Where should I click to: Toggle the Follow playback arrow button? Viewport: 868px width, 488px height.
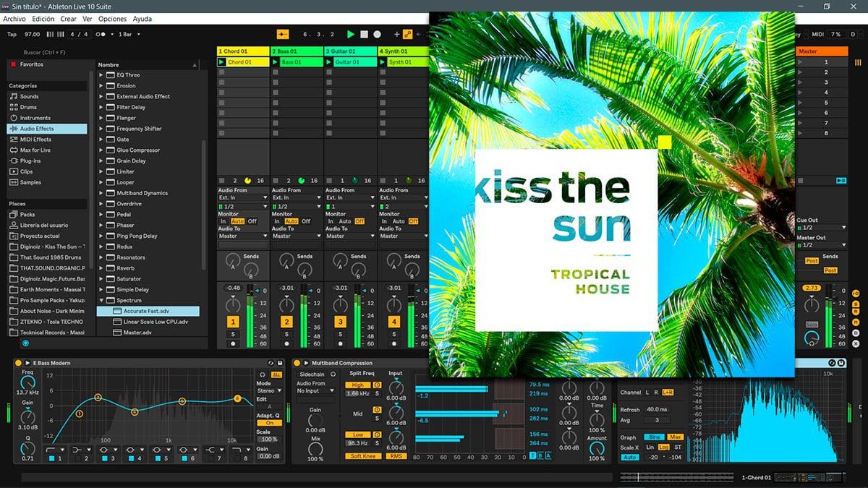[x=283, y=34]
